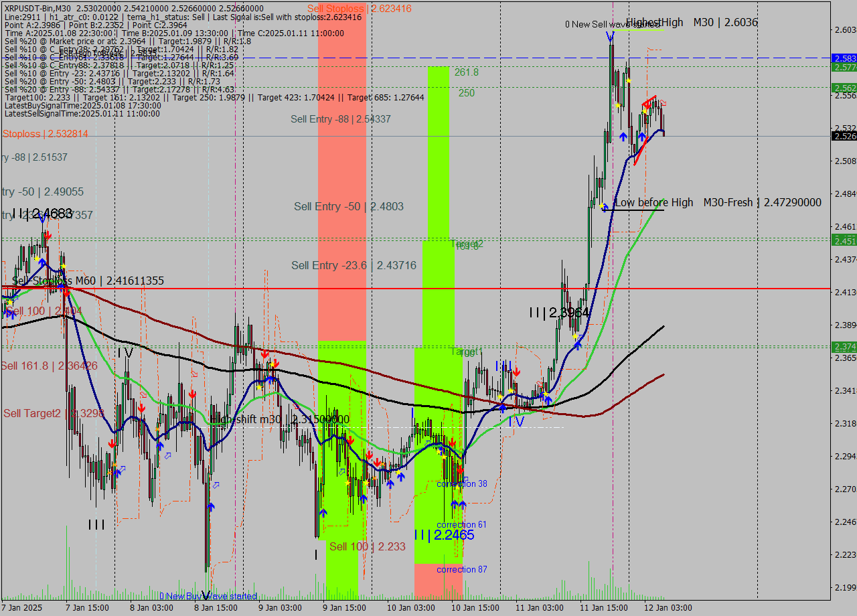Viewport: 857px width, 616px height.
Task: Click the 'Sell 100 | 2.233' label
Action: (368, 546)
